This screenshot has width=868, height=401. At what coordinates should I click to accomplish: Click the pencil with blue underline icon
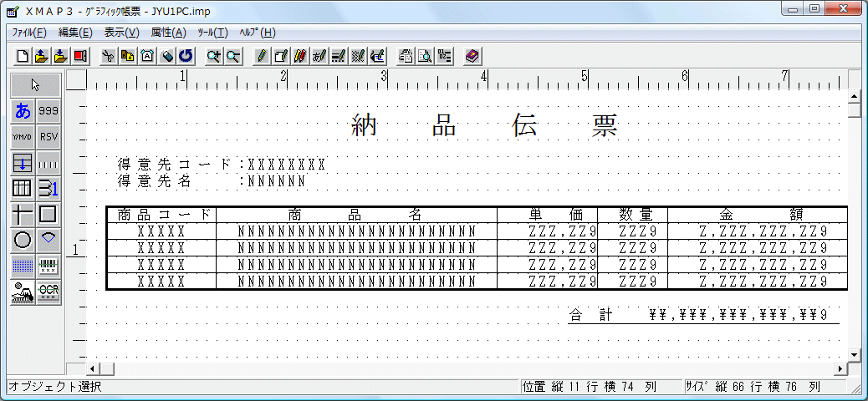tap(378, 56)
